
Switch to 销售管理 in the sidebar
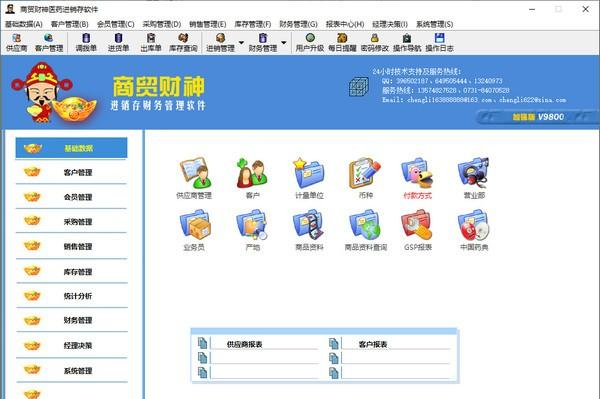tap(71, 246)
